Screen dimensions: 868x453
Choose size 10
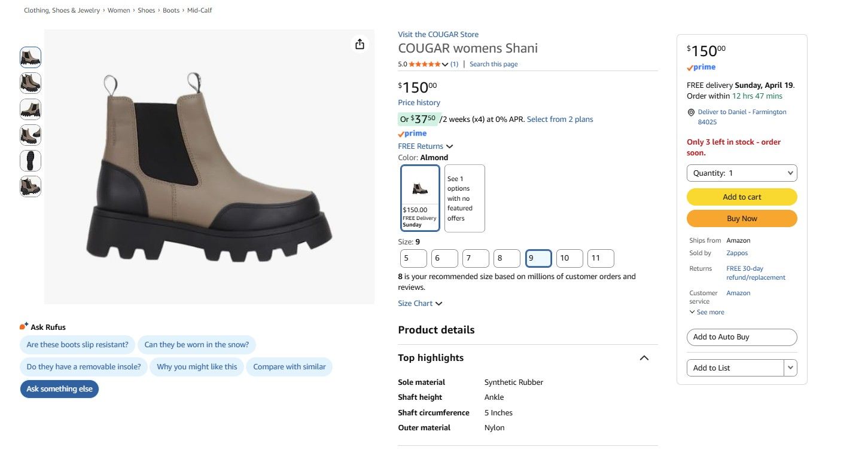click(x=569, y=258)
